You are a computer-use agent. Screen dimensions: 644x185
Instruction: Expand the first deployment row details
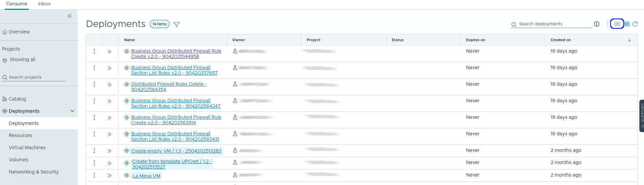click(110, 52)
